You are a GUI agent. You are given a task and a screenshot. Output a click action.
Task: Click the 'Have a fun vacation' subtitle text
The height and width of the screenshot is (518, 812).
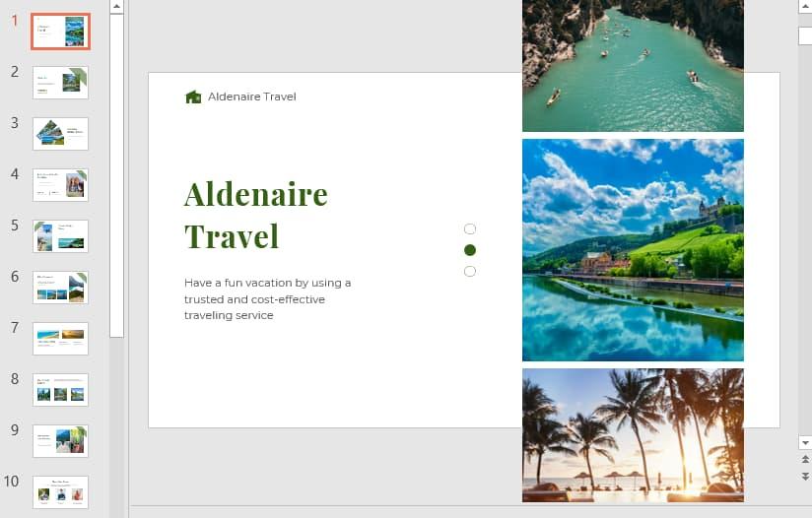pyautogui.click(x=268, y=299)
